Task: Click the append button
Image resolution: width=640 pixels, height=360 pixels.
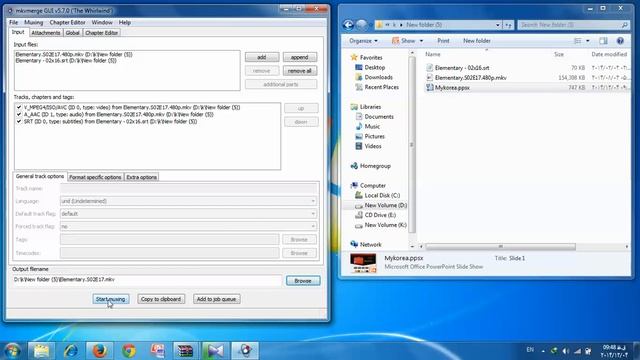Action: point(300,57)
